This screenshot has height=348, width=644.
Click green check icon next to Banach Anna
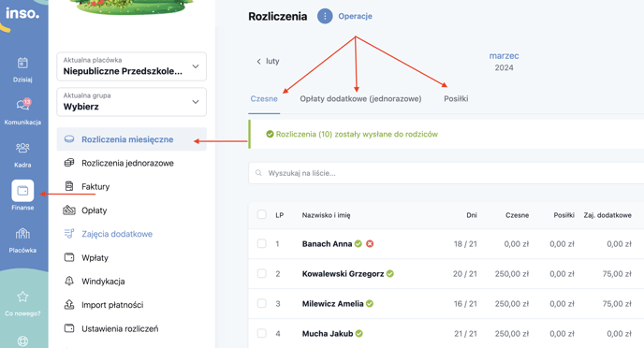[x=359, y=244]
